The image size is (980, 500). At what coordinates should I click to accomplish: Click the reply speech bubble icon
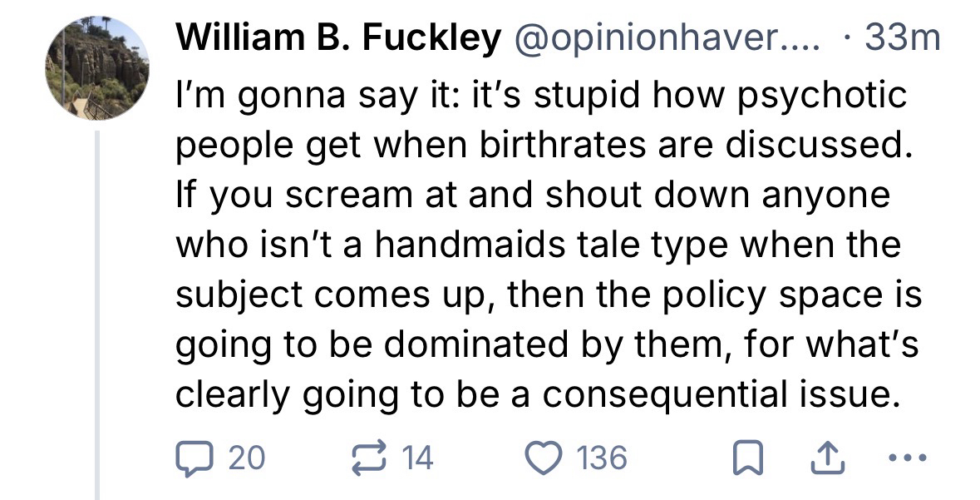click(x=193, y=458)
